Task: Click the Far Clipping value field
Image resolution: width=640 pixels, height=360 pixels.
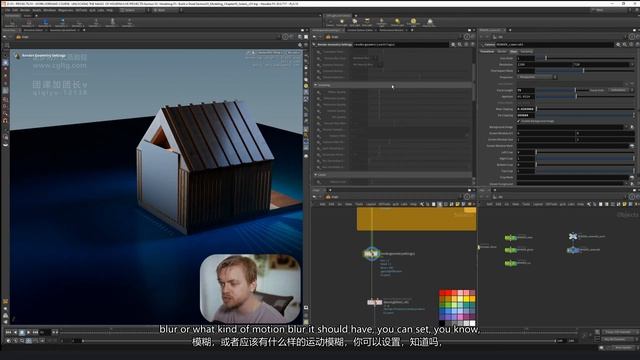Action: 525,116
